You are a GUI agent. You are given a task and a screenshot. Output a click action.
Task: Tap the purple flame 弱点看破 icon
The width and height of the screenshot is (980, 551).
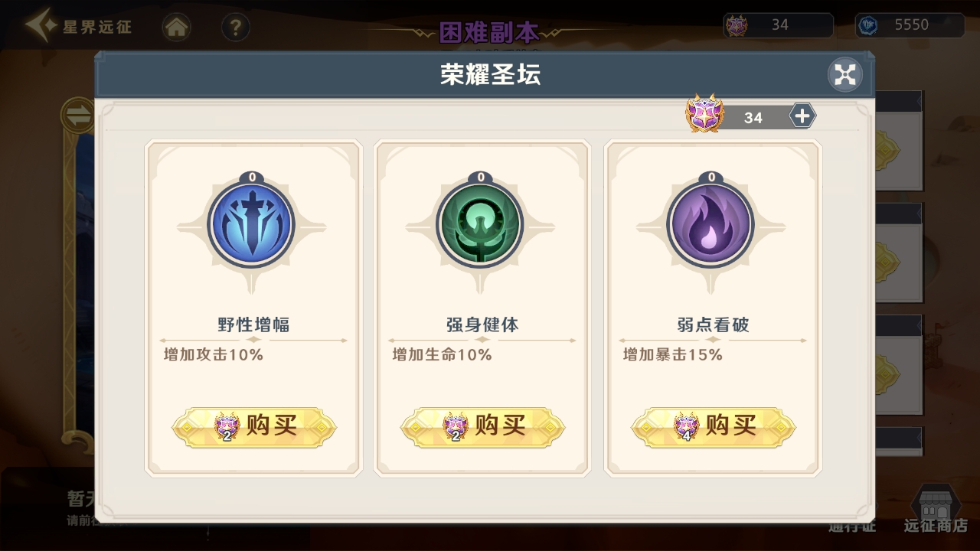pos(710,225)
